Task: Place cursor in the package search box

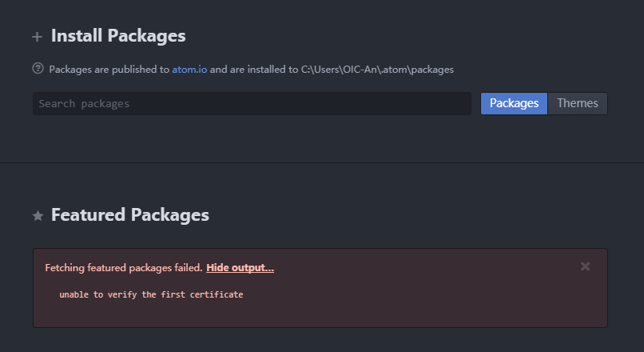Action: [252, 104]
